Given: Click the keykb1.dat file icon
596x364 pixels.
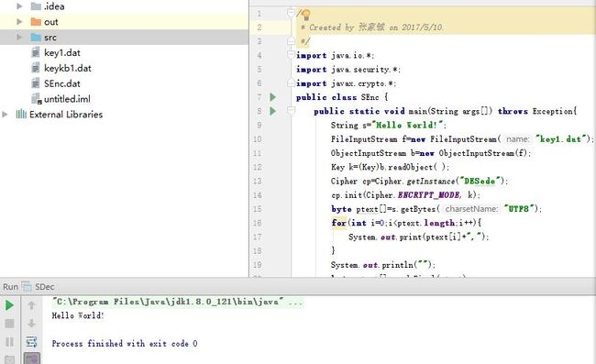Looking at the screenshot, I should click(x=36, y=68).
